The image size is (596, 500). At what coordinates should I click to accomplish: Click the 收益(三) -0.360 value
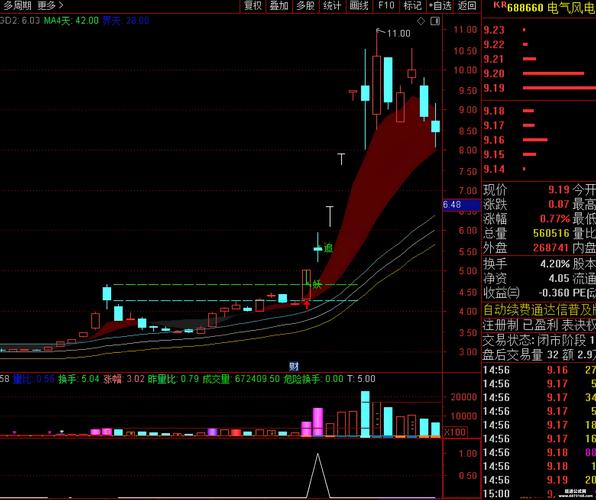555,293
